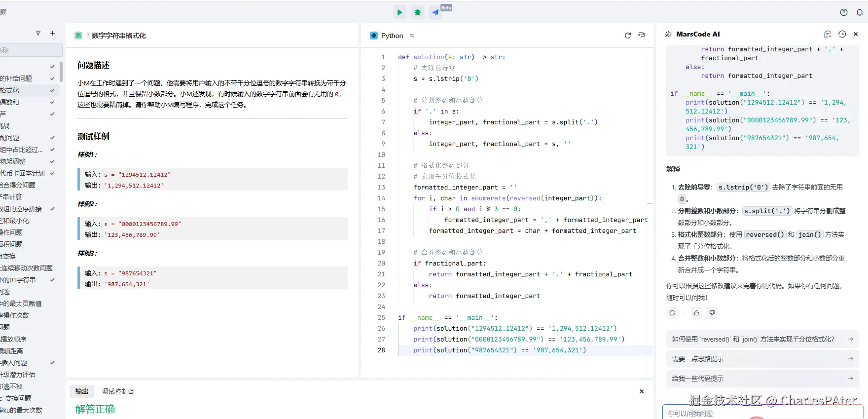Regenerate the AI response
This screenshot has width=868, height=419.
pos(672,313)
